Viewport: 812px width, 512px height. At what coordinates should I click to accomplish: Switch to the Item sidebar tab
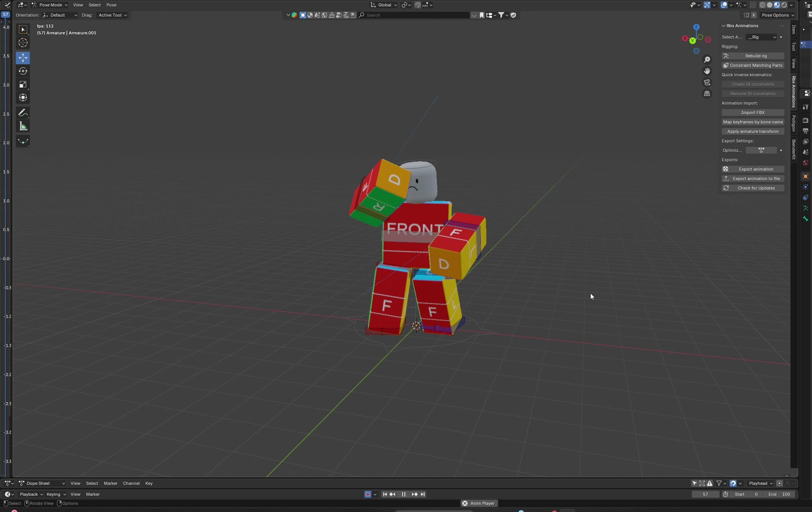(793, 29)
